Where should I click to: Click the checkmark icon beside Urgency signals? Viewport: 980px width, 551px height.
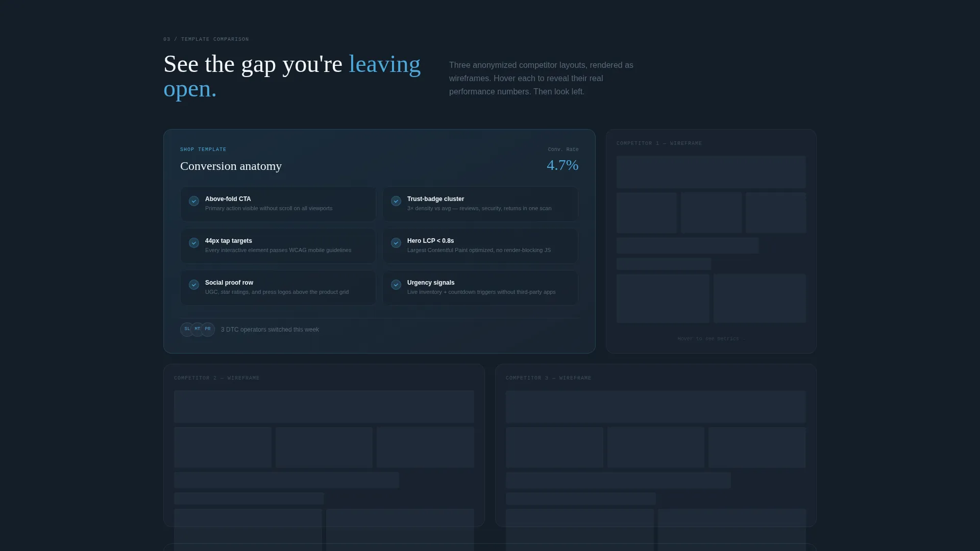click(396, 285)
